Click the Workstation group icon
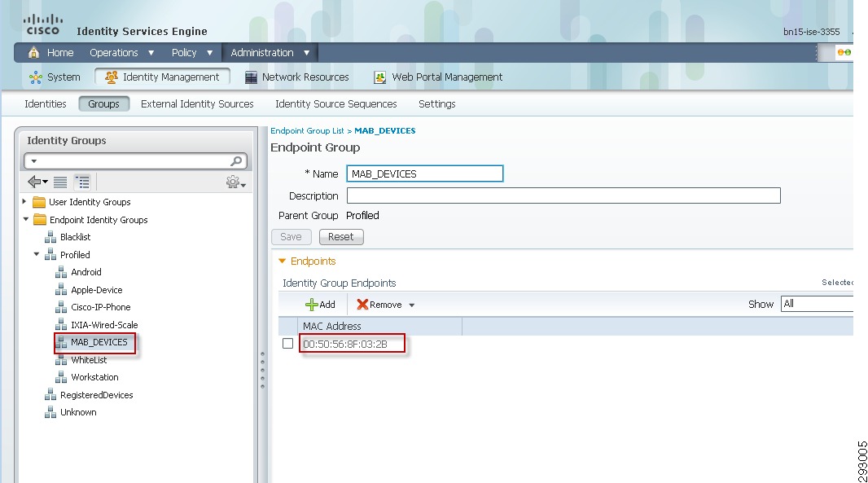The height and width of the screenshot is (483, 868). [61, 377]
